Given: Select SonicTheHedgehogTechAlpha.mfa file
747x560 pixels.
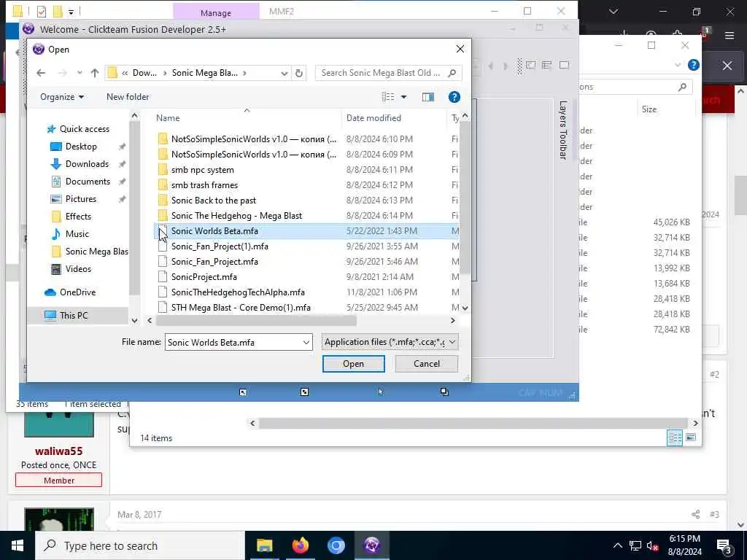Looking at the screenshot, I should [238, 292].
